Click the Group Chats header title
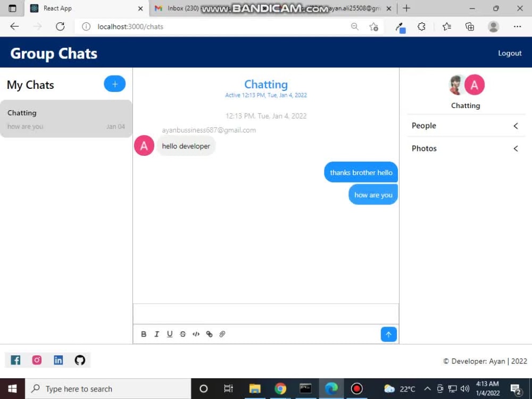 click(54, 53)
